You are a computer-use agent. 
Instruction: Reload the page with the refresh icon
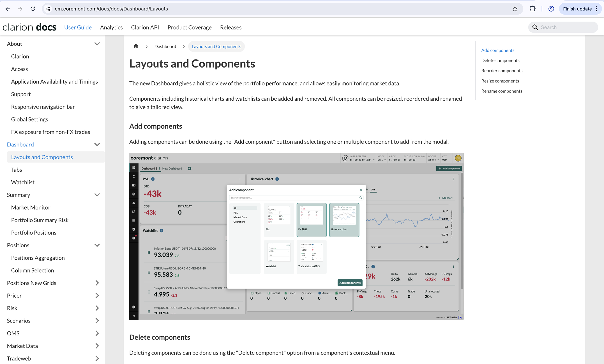(x=33, y=9)
